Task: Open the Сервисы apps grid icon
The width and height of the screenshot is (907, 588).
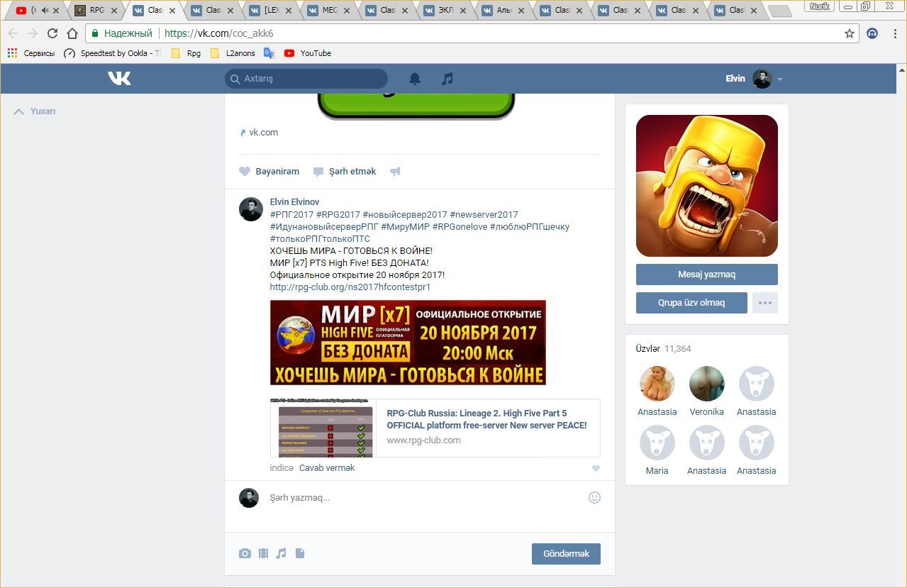Action: point(12,53)
